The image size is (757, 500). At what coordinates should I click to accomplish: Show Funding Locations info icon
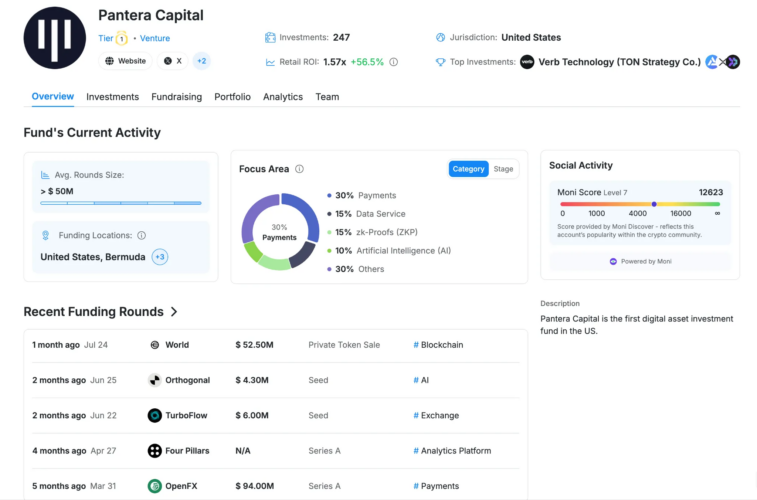pyautogui.click(x=141, y=236)
